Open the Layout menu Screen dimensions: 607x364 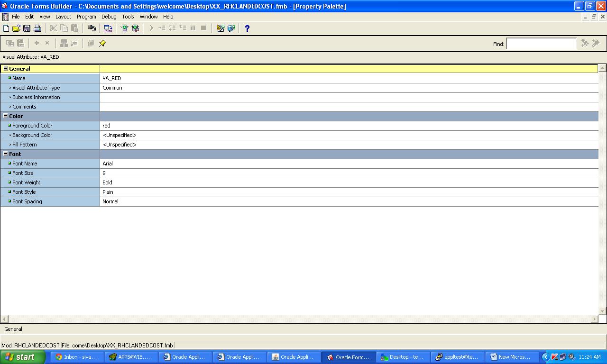[x=63, y=17]
